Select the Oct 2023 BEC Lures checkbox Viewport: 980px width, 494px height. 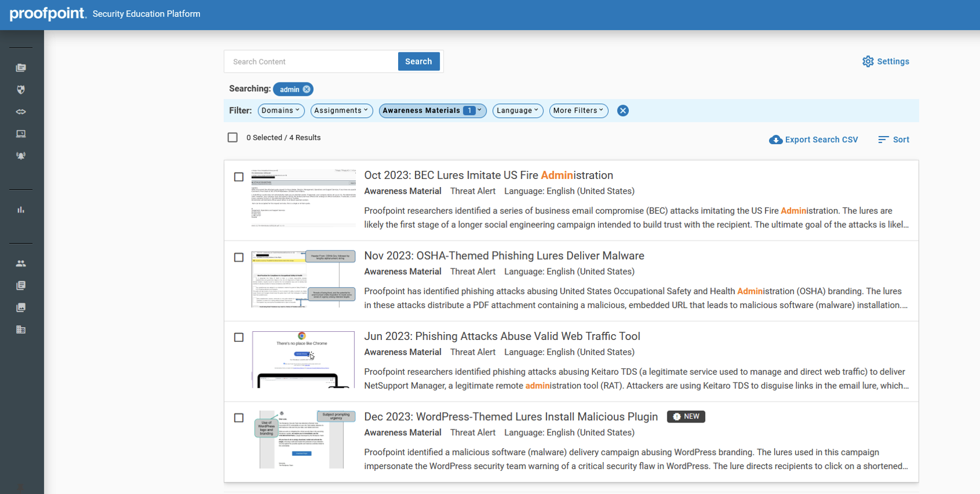click(239, 177)
